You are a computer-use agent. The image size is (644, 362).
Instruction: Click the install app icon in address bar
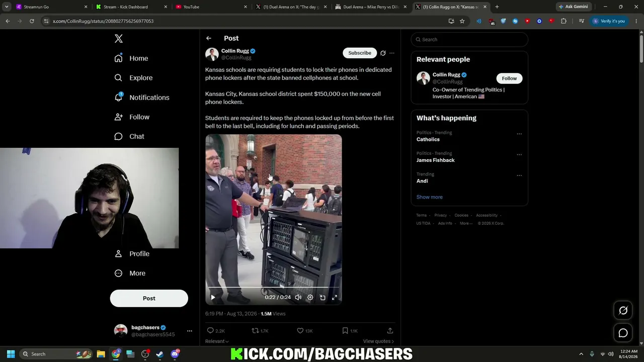click(x=451, y=21)
